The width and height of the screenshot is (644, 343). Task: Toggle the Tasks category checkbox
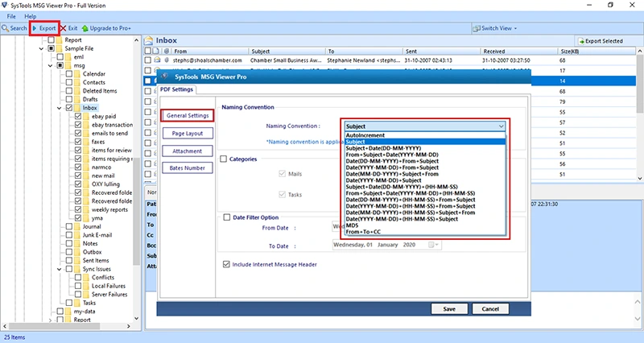pyautogui.click(x=283, y=194)
